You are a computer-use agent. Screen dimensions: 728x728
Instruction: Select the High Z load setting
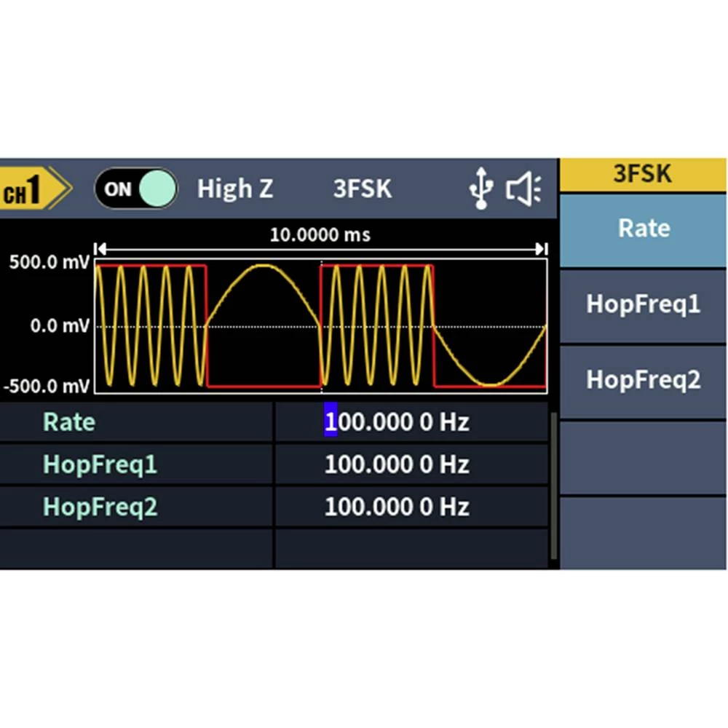point(234,189)
